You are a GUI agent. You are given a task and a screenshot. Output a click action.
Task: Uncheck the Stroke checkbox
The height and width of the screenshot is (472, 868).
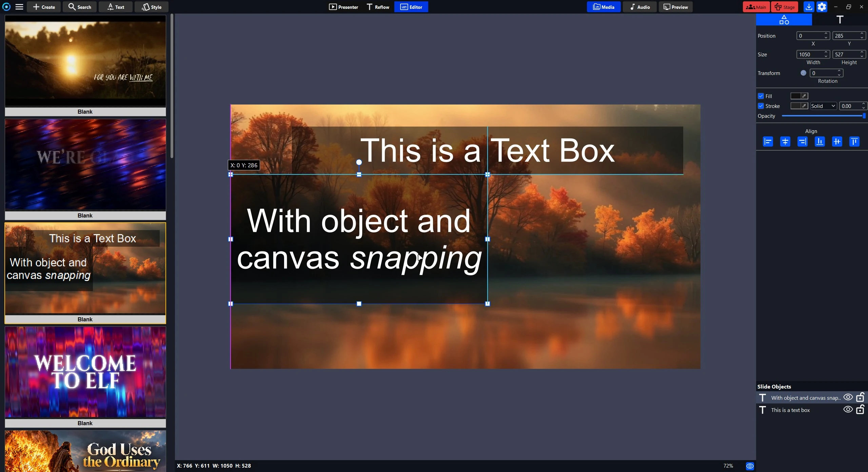click(x=761, y=106)
